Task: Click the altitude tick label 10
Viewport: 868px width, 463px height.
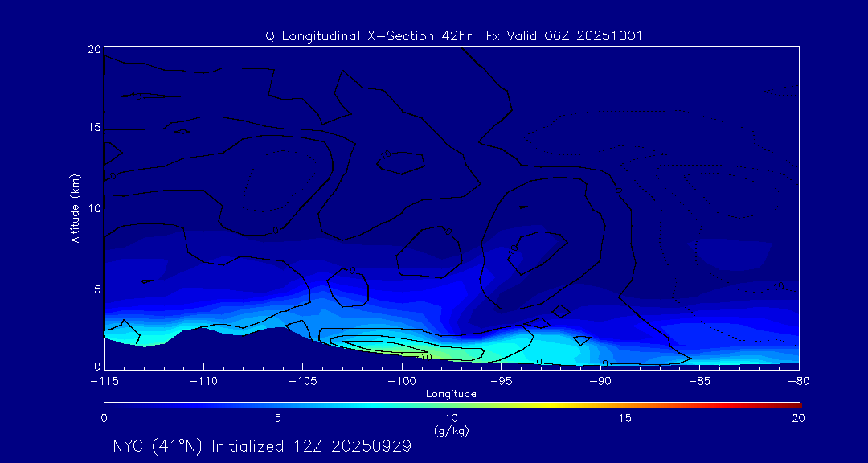Action: 93,208
